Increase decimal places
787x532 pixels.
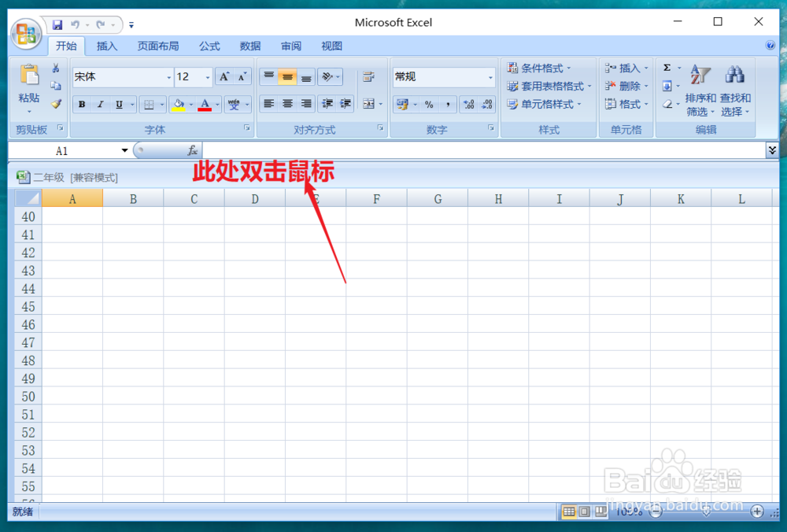[469, 105]
